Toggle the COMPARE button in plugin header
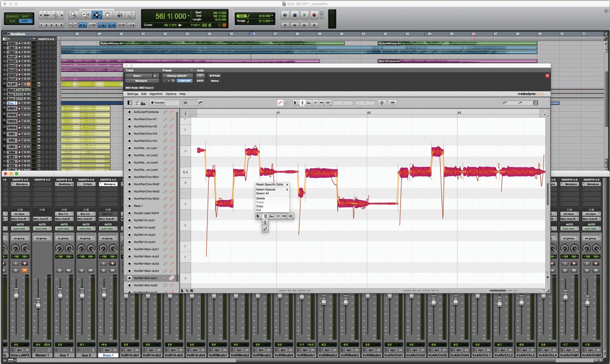 184,81
